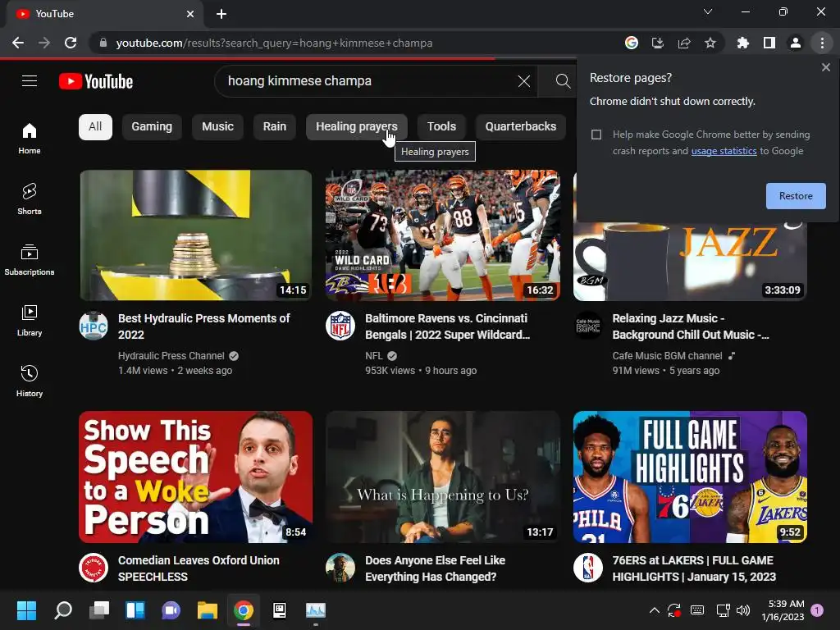
Task: Open Does Anyone Else Feel Like title
Action: [x=435, y=568]
